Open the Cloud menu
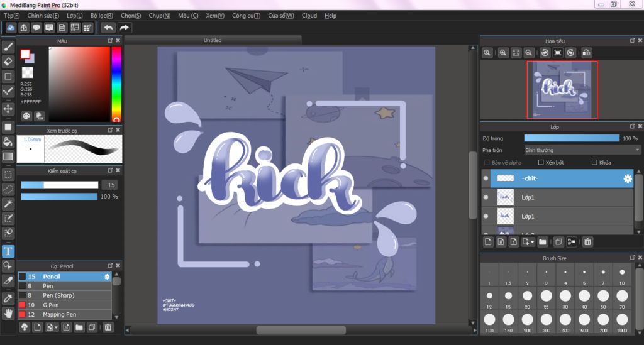The width and height of the screenshot is (644, 345). [x=309, y=16]
